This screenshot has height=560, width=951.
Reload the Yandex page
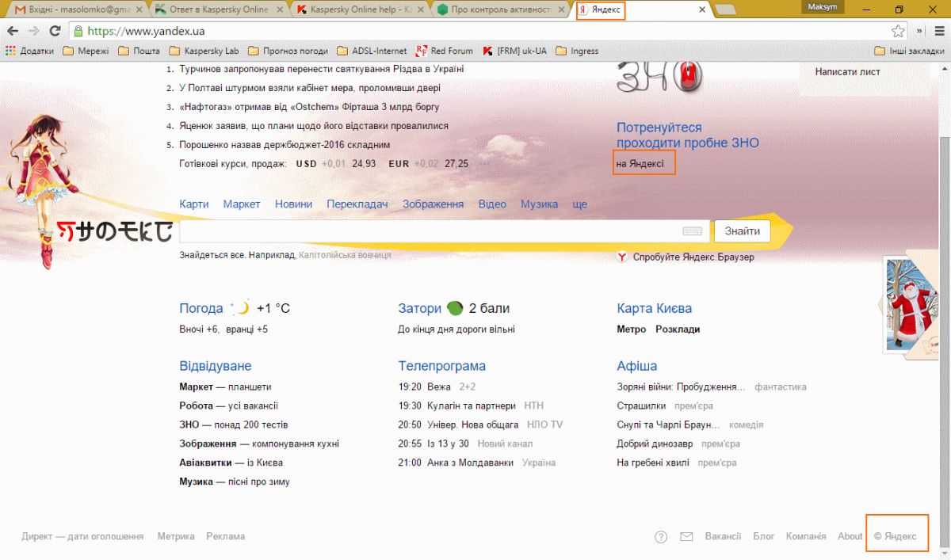pyautogui.click(x=55, y=31)
